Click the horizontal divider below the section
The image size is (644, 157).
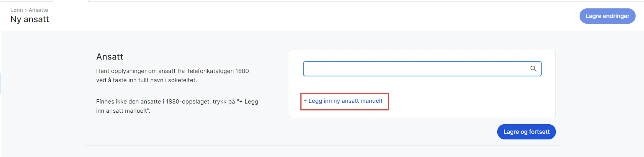coord(323,146)
